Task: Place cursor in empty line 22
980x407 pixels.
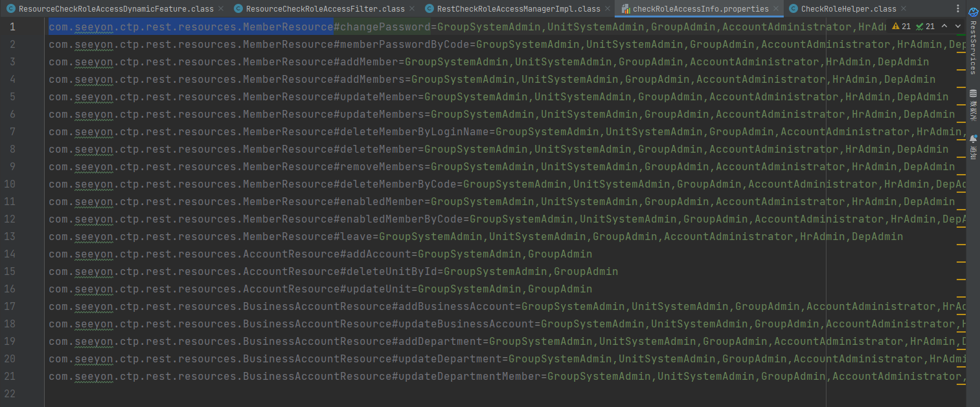Action: pyautogui.click(x=259, y=393)
